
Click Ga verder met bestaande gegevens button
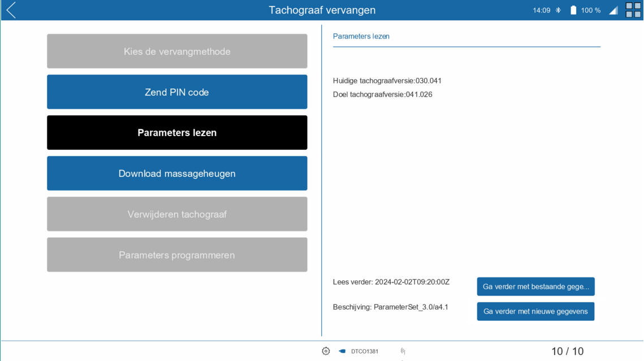(x=535, y=286)
